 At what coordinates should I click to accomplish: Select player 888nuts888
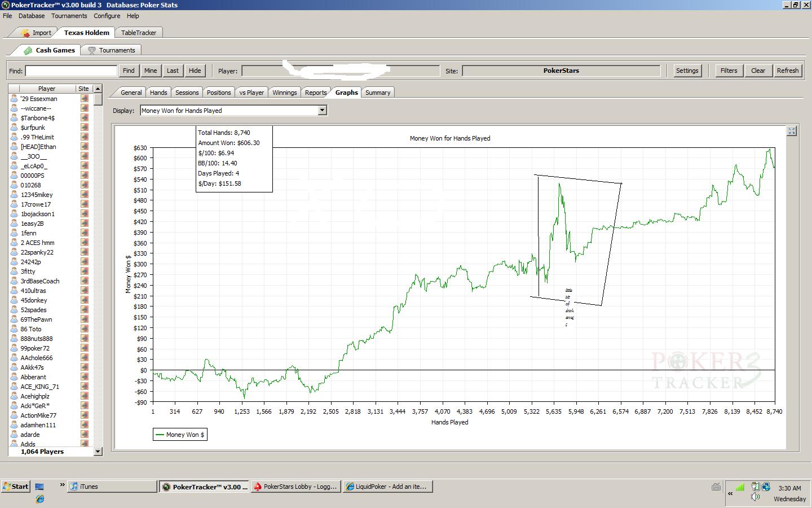37,339
